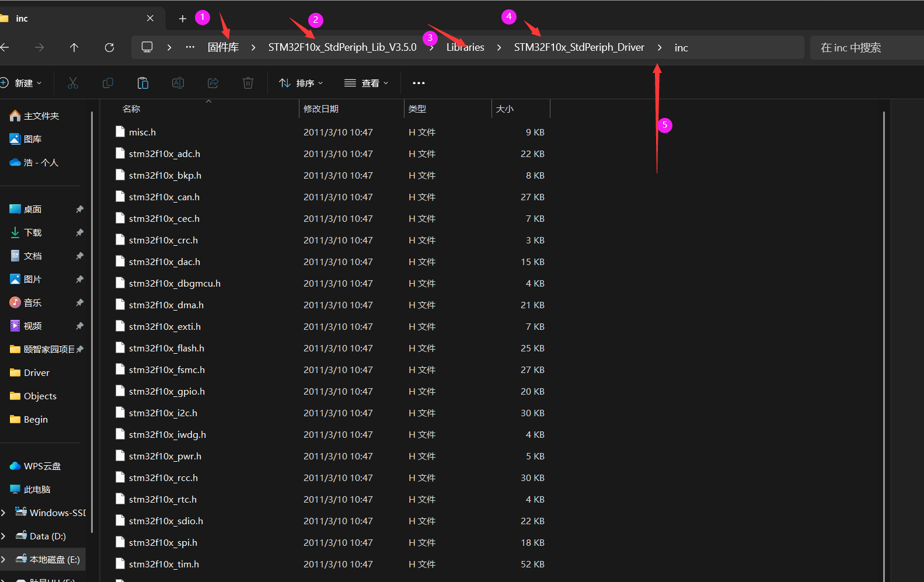The image size is (924, 582).
Task: Click the Copy icon in toolbar
Action: tap(108, 83)
